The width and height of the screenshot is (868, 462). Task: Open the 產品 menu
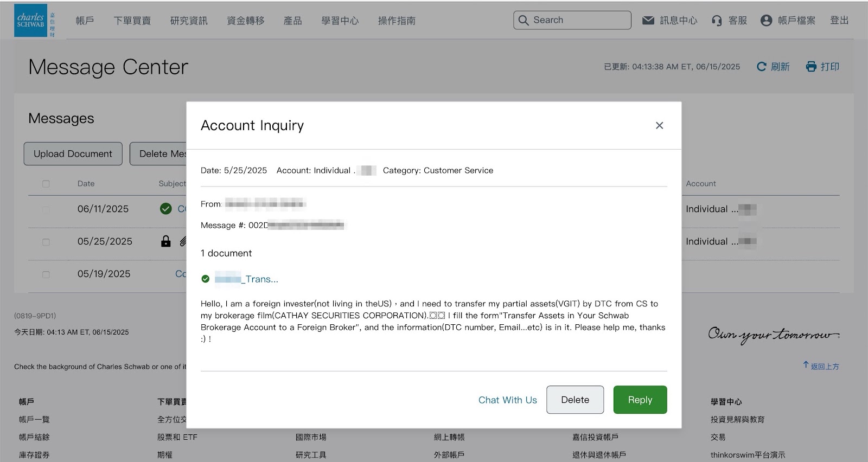(292, 21)
